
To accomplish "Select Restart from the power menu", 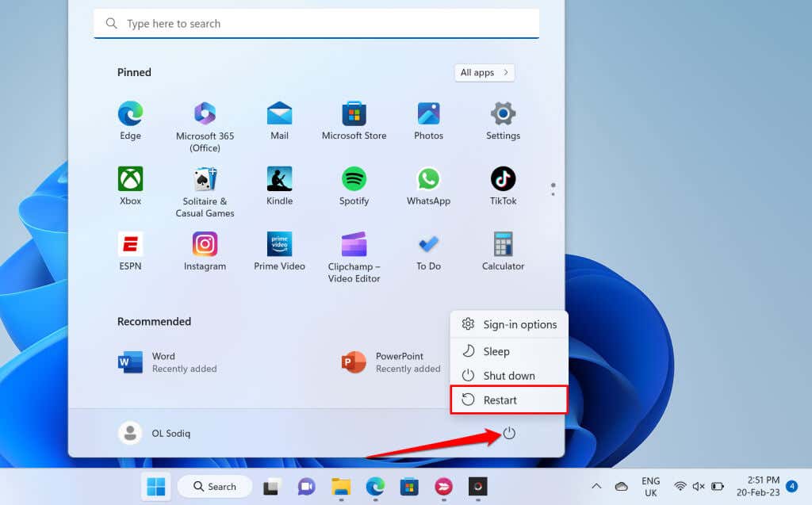I will pyautogui.click(x=509, y=400).
